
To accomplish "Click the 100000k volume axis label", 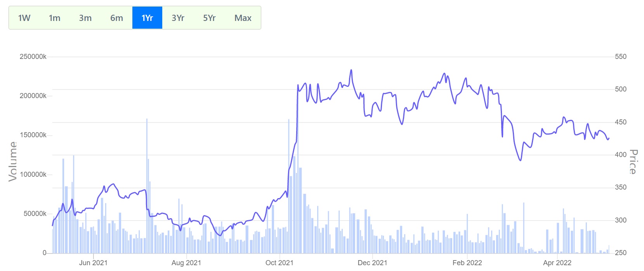I will coord(33,174).
